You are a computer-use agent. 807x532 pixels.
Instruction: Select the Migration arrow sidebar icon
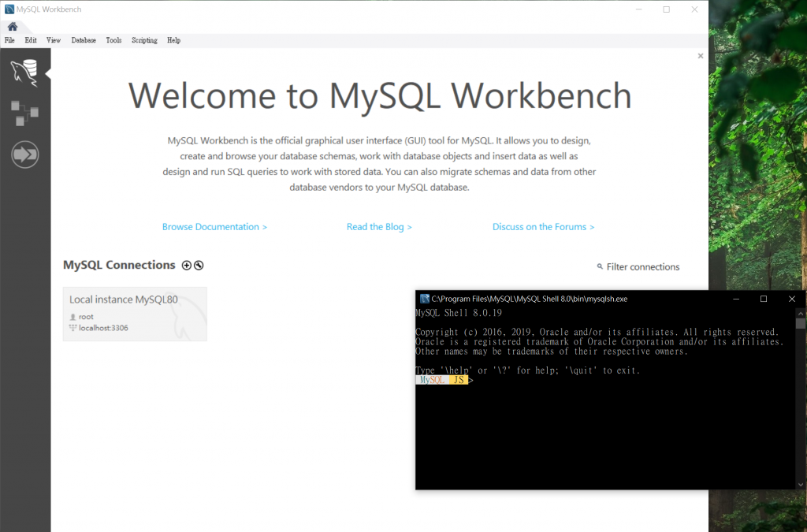point(24,154)
